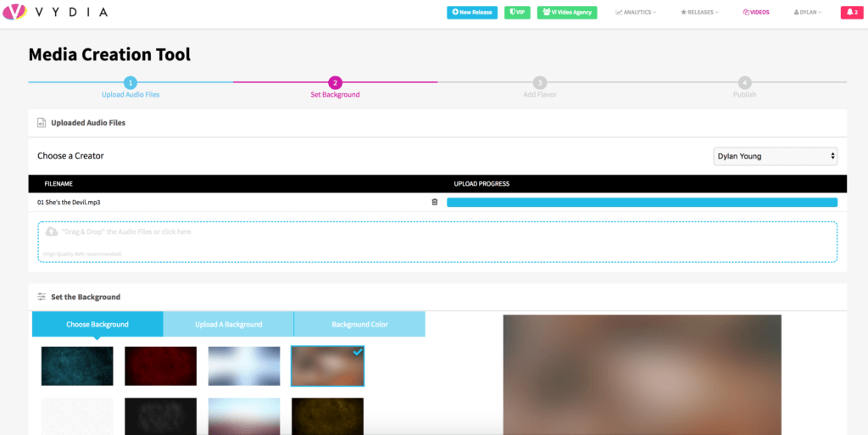This screenshot has height=435, width=868.
Task: Go to Videos page
Action: click(x=756, y=12)
